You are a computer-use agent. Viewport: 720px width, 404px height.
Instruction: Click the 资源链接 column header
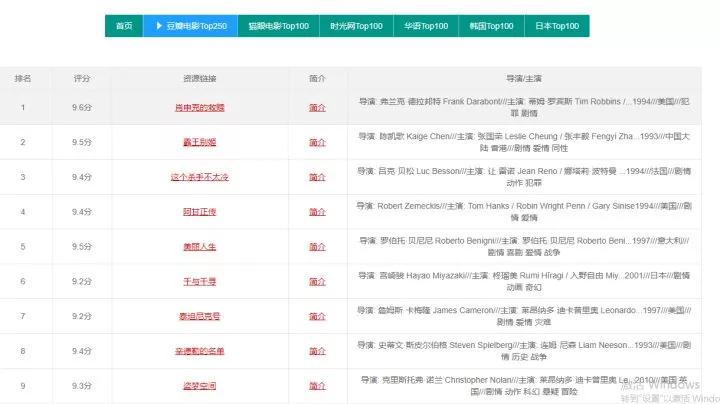coord(200,79)
